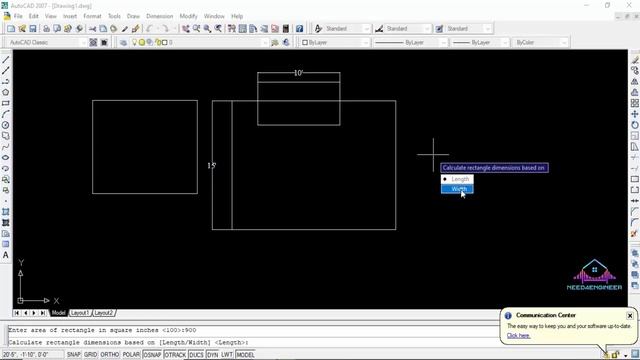
Task: Click the layer color swatch in layer dropdown
Action: point(165,42)
